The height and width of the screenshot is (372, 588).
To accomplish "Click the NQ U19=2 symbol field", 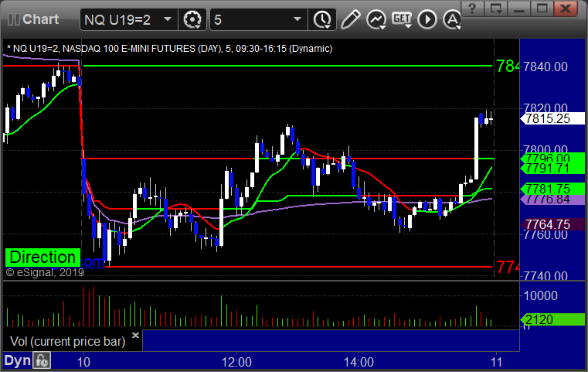I will click(128, 19).
